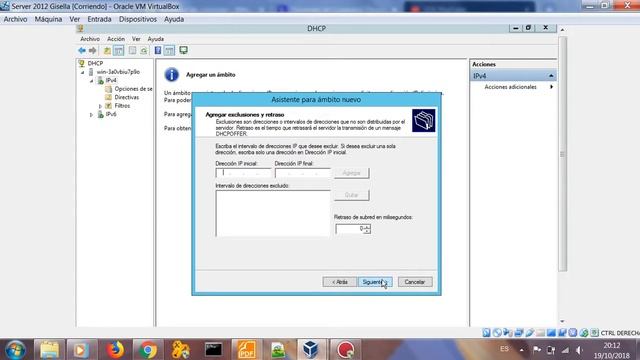Viewport: 640px width, 360px height.
Task: Decrease subnet delay with spinner down arrow
Action: 367,231
